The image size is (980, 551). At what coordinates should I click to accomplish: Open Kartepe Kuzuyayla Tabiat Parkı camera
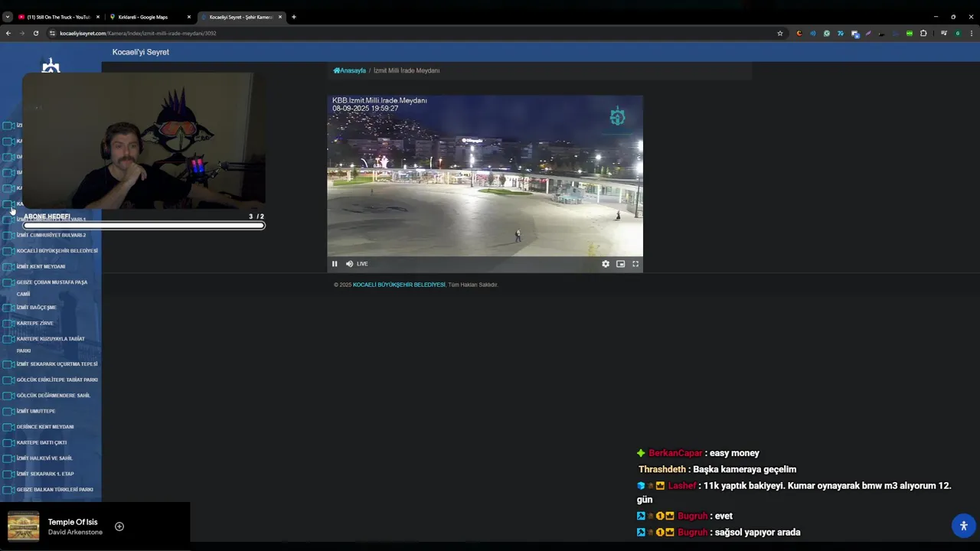[51, 344]
